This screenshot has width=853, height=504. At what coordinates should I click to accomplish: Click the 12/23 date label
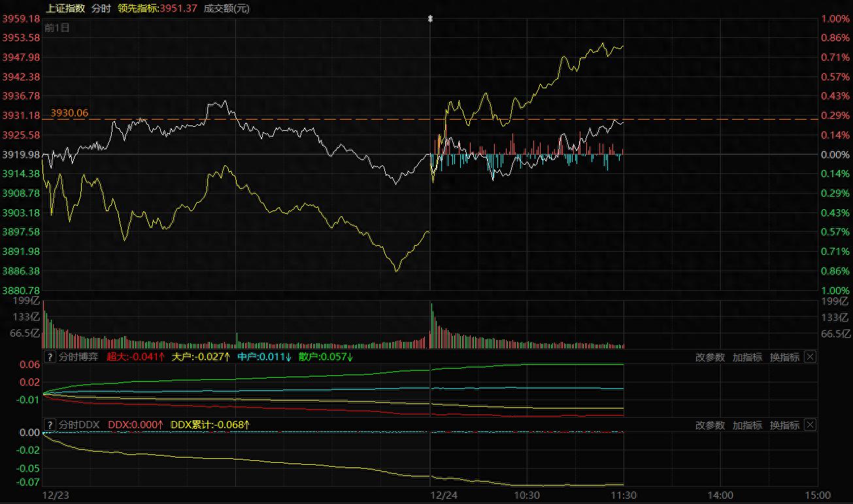[x=54, y=496]
